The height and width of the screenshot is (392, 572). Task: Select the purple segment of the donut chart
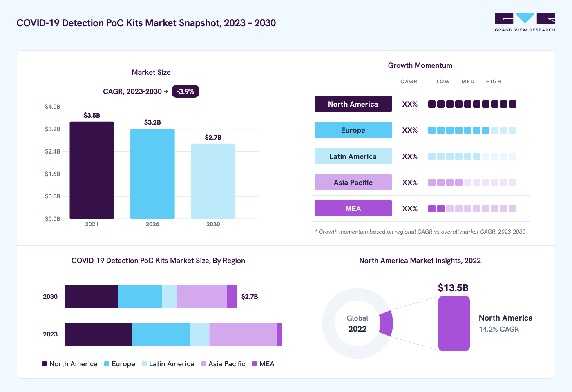[387, 323]
